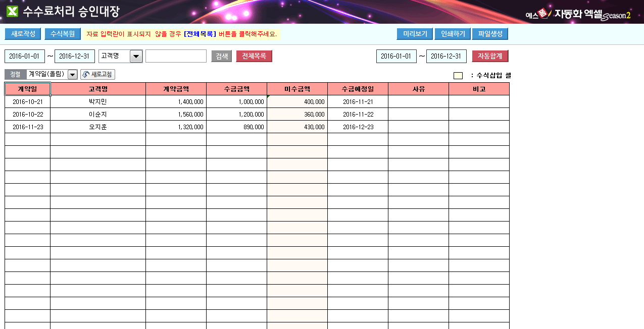This screenshot has height=329, width=644.
Task: Click the 인쇄하기 print button
Action: tap(453, 34)
